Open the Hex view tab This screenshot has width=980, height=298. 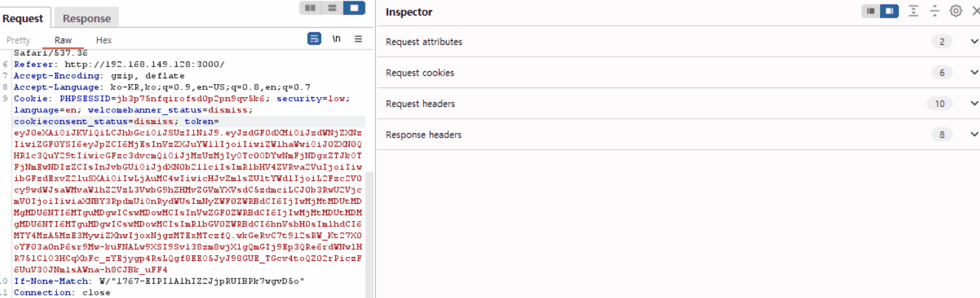pyautogui.click(x=104, y=40)
